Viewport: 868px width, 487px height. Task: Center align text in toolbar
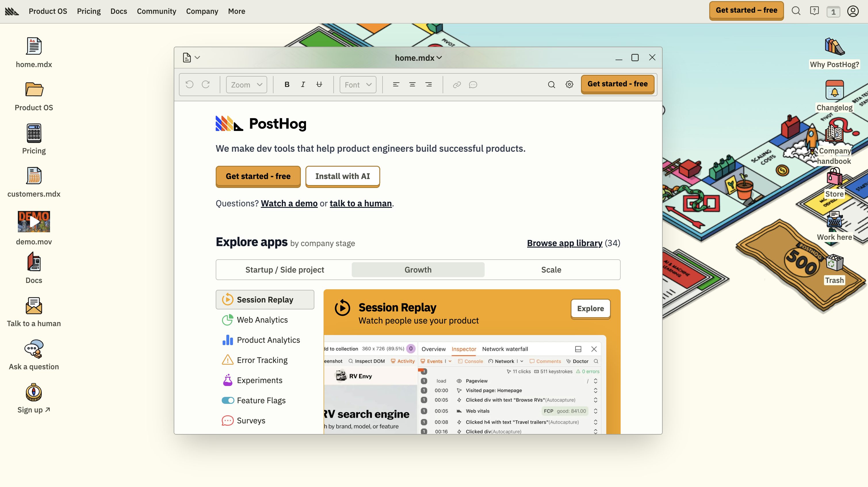(412, 85)
